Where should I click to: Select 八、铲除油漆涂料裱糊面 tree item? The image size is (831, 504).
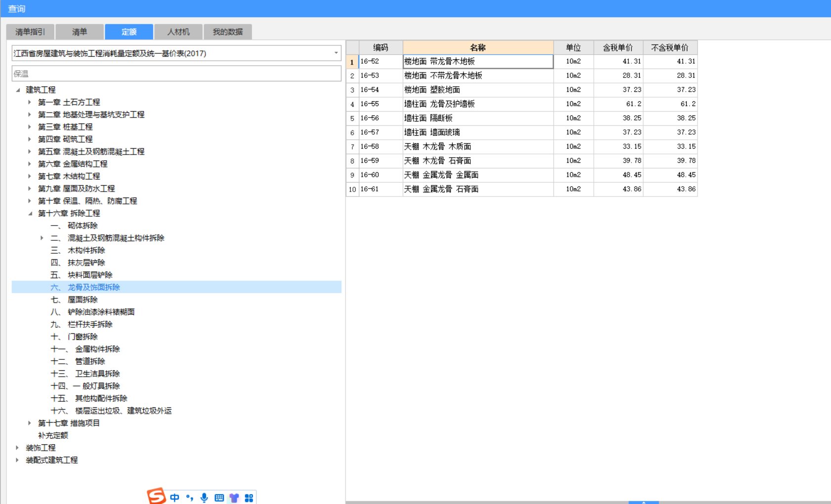(92, 312)
